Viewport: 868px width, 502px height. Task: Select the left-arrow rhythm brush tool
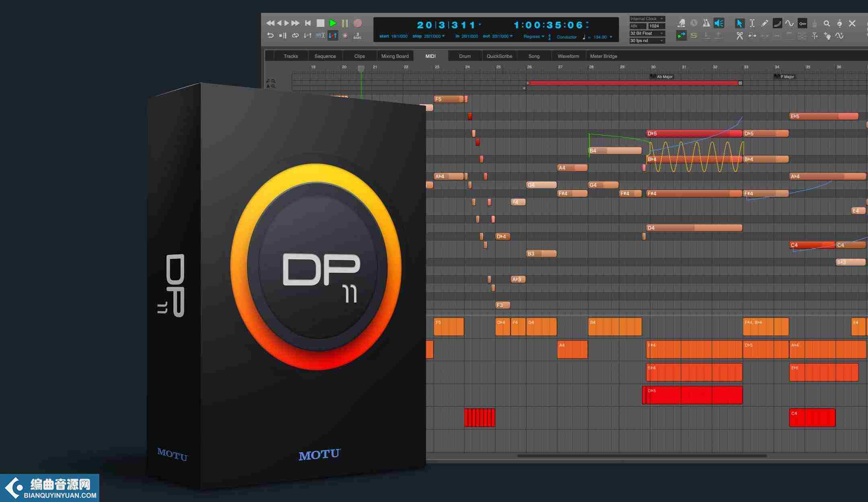802,23
